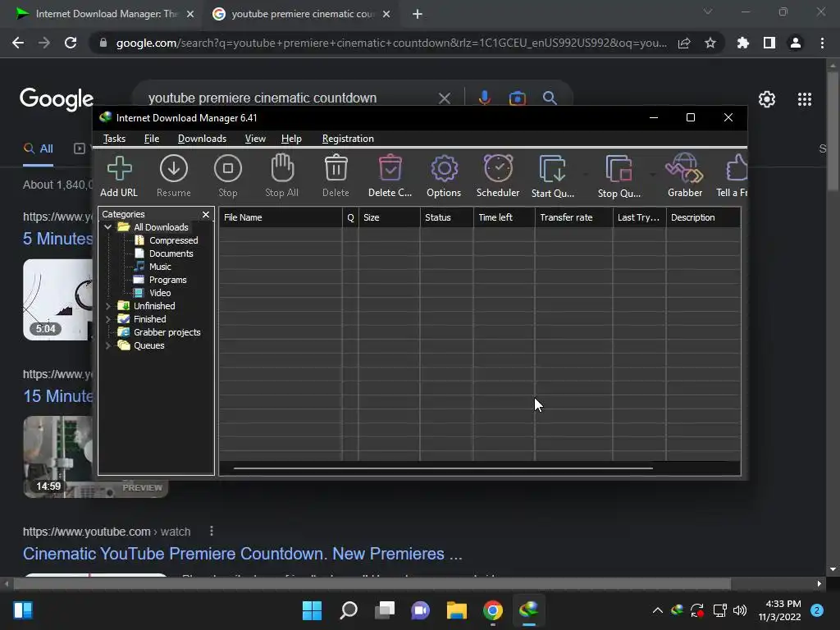Image resolution: width=840 pixels, height=630 pixels.
Task: Click the Chrome page horizontal scrollbar
Action: pyautogui.click(x=372, y=583)
